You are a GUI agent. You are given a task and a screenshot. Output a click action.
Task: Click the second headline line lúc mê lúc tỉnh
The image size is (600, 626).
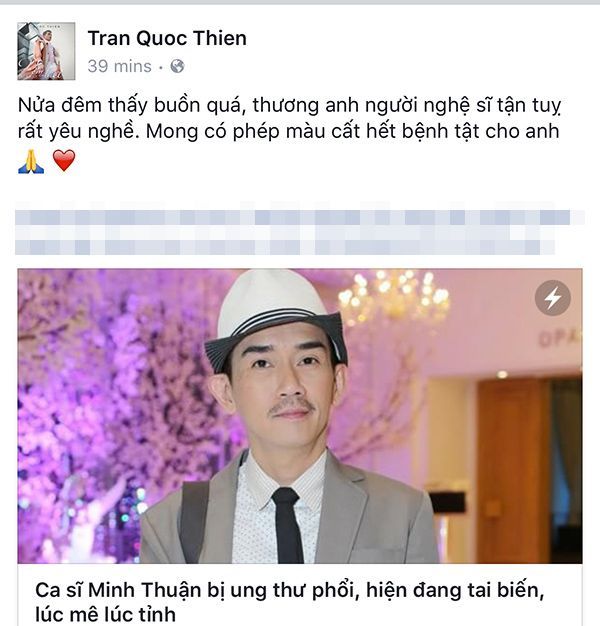click(105, 614)
